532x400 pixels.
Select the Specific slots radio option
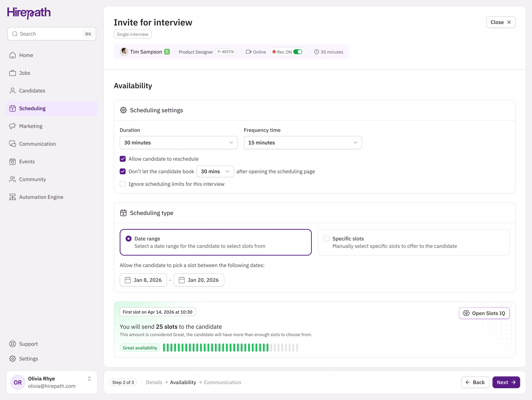(326, 239)
